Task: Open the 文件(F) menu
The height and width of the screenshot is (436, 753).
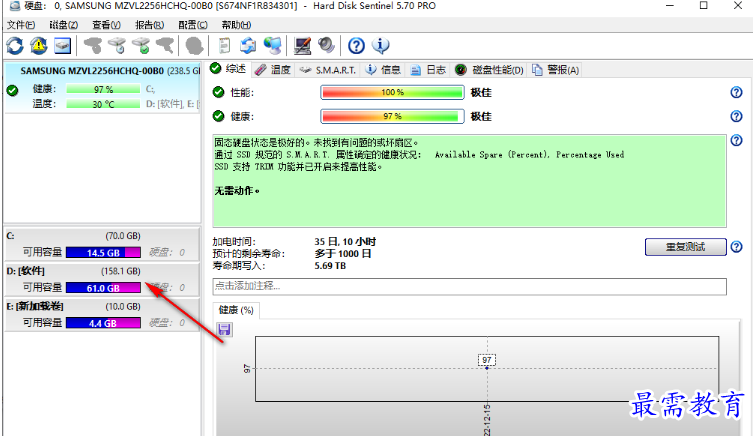Action: [x=21, y=25]
